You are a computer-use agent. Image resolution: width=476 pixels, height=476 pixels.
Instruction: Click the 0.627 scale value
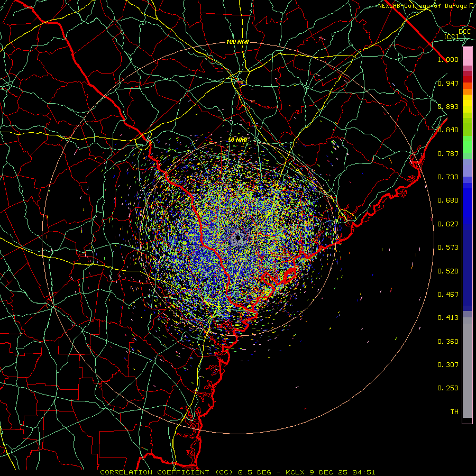point(448,224)
